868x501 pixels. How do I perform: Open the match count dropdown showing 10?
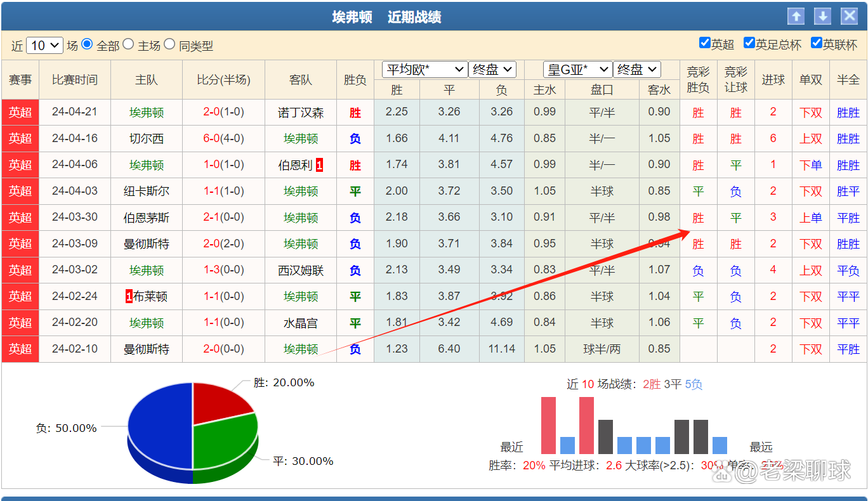pos(44,46)
